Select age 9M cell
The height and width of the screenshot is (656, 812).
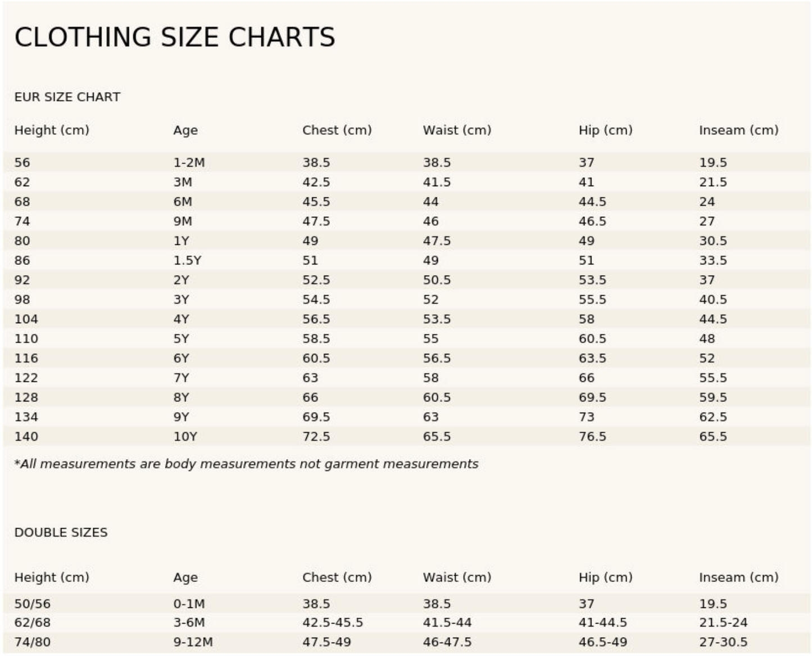coord(183,221)
